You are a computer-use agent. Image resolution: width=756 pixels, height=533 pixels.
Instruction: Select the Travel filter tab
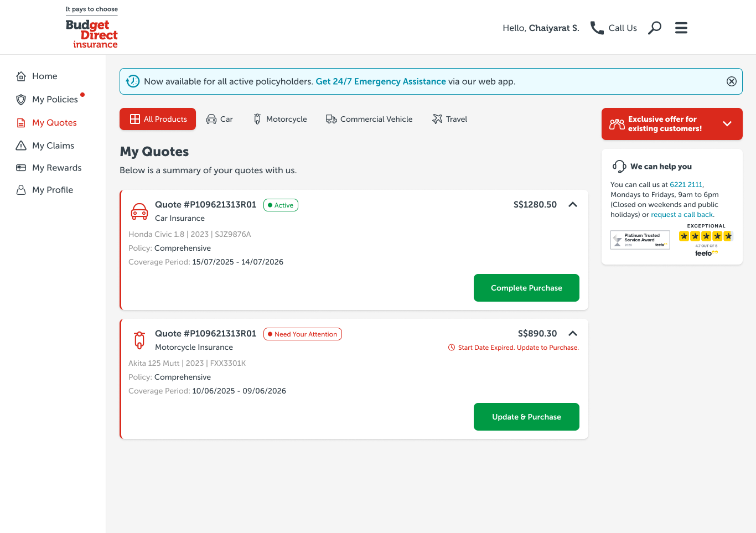[449, 119]
